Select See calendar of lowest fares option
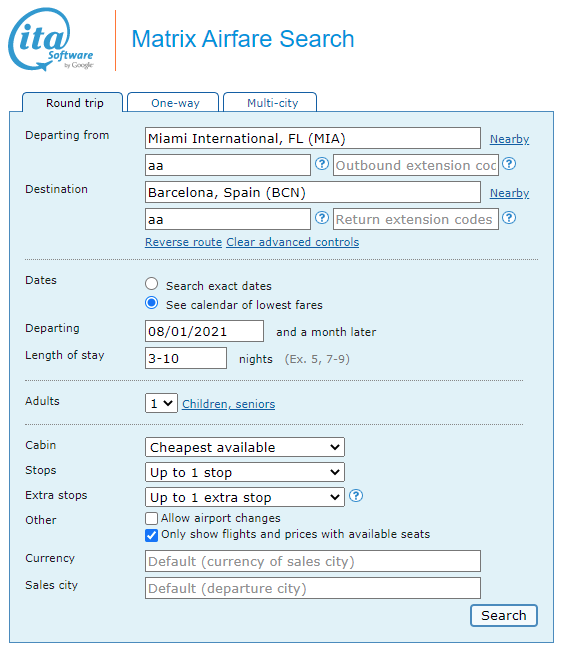564x659 pixels. [x=152, y=303]
